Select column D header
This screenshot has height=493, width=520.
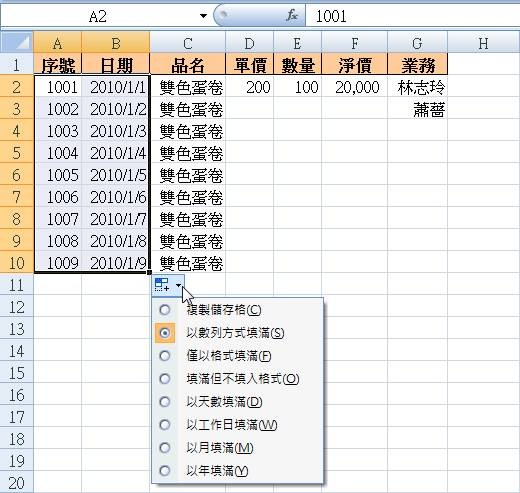point(249,43)
